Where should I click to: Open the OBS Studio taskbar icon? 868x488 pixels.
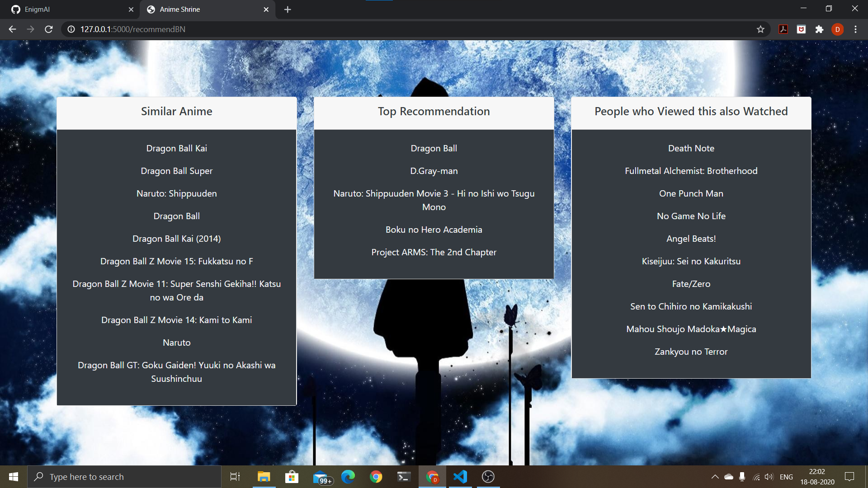coord(488,477)
